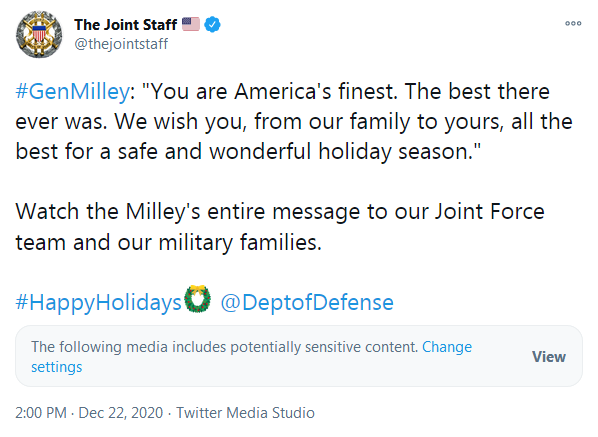Click the sensitive content warning text
The image size is (598, 437).
[225, 347]
